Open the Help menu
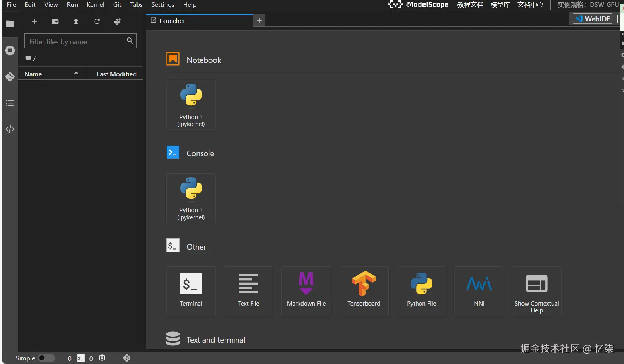 (x=190, y=5)
